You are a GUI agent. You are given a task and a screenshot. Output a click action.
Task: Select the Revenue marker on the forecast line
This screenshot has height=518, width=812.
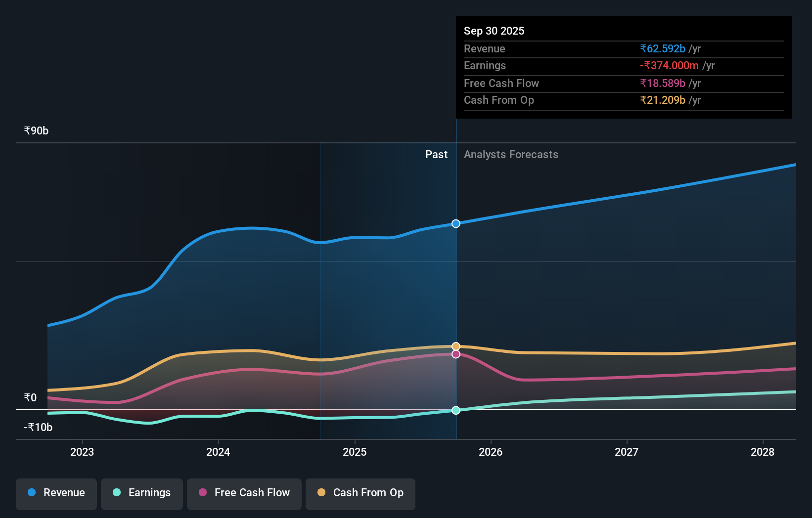pos(455,223)
